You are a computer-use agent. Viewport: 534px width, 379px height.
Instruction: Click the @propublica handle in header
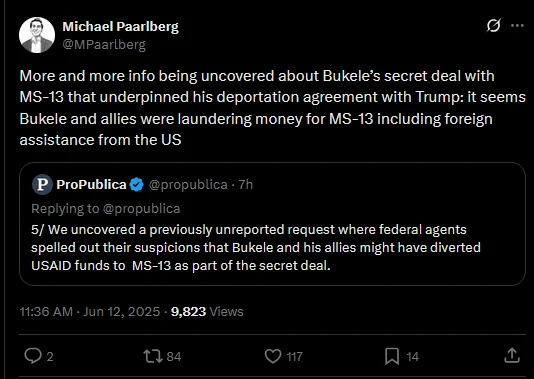coord(188,185)
